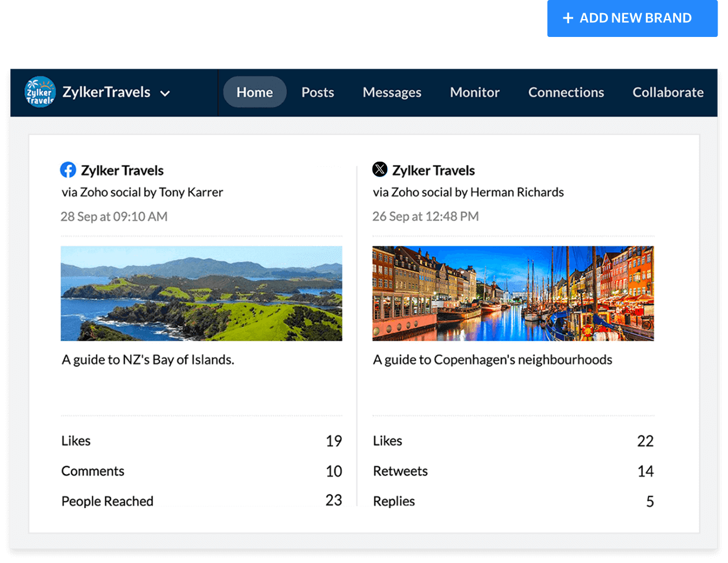This screenshot has width=728, height=563.
Task: Click the Copenhagen's neighbourhoods post caption
Action: pyautogui.click(x=492, y=360)
